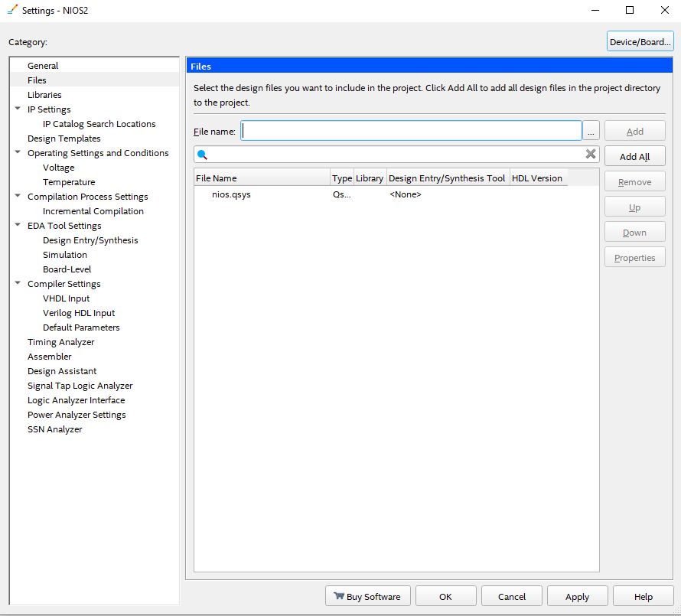This screenshot has width=681, height=616.
Task: Select EDA Tool Settings category label
Action: pos(64,226)
